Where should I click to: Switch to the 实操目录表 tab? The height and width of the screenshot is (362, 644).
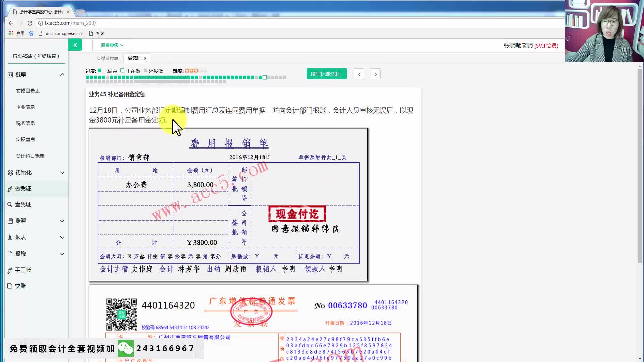pos(107,58)
